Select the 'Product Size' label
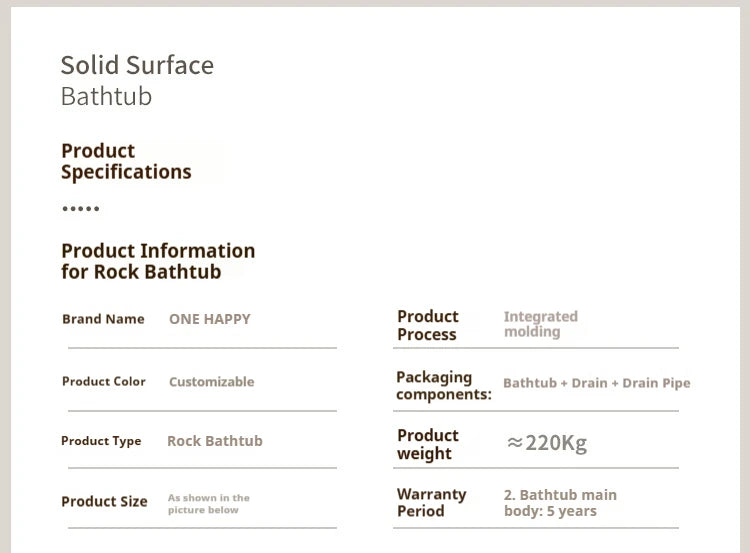The width and height of the screenshot is (750, 553). [x=104, y=501]
